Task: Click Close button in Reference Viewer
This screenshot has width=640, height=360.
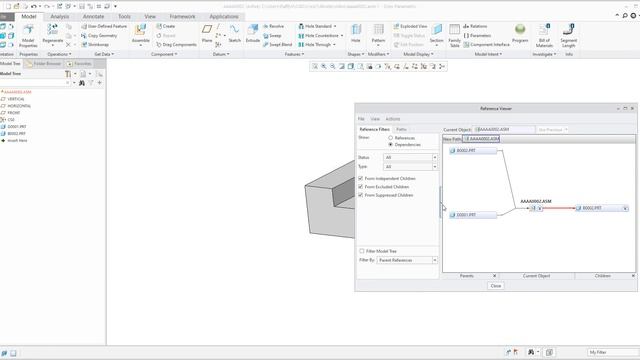Action: point(496,286)
